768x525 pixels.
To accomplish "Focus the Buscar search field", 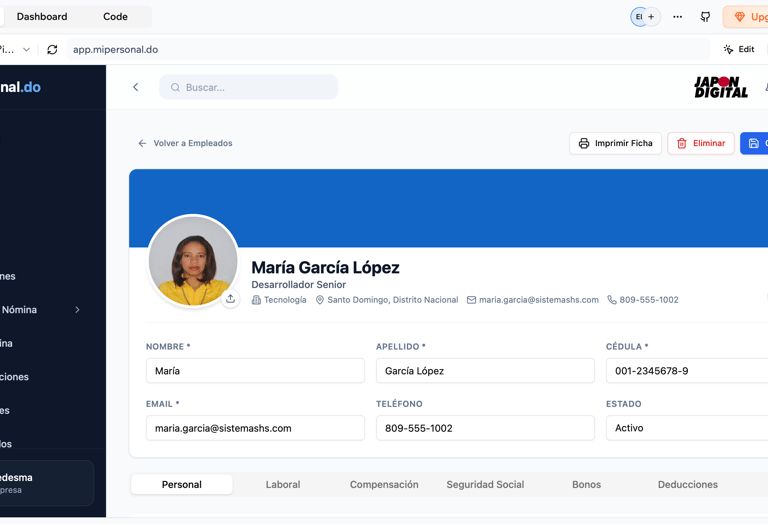I will [249, 87].
